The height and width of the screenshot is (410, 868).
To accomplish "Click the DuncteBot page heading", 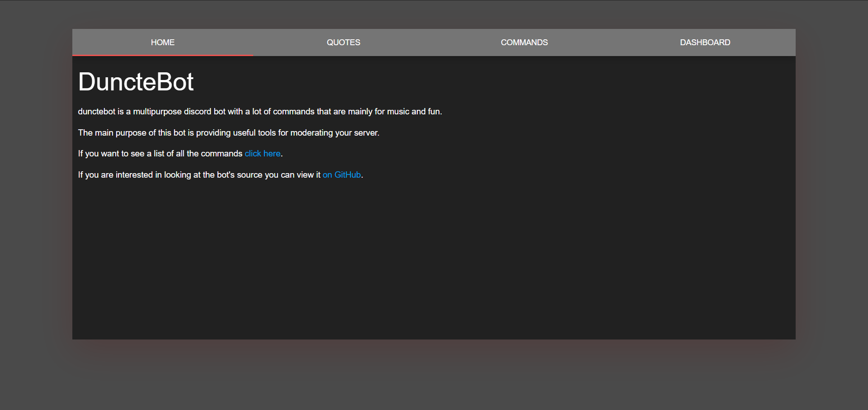I will click(x=136, y=81).
